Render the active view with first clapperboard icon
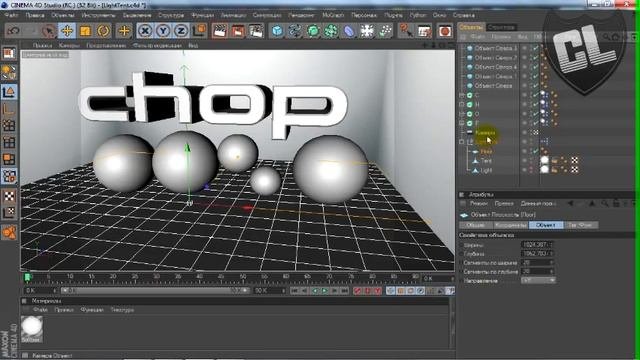640x360 pixels. [x=220, y=31]
